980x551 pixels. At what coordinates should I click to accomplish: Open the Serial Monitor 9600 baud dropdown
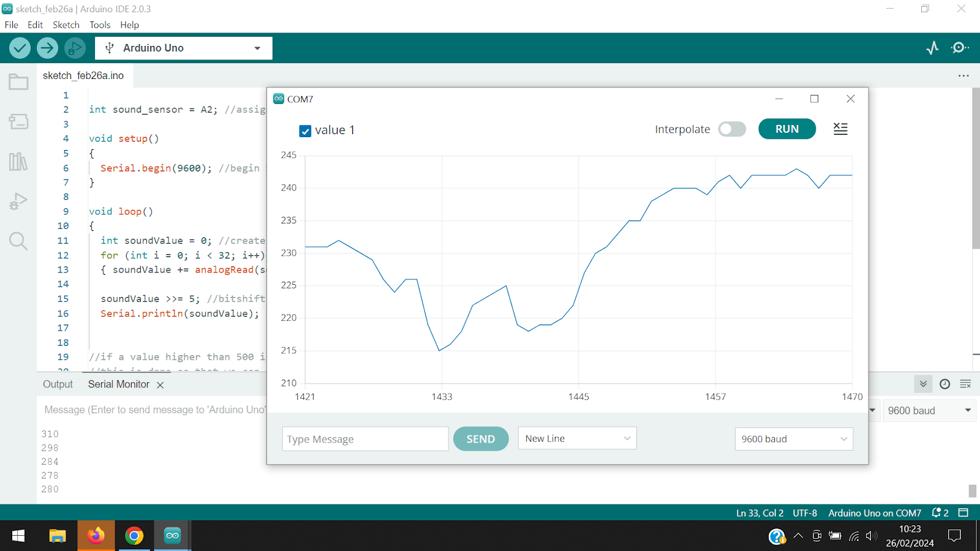[929, 411]
